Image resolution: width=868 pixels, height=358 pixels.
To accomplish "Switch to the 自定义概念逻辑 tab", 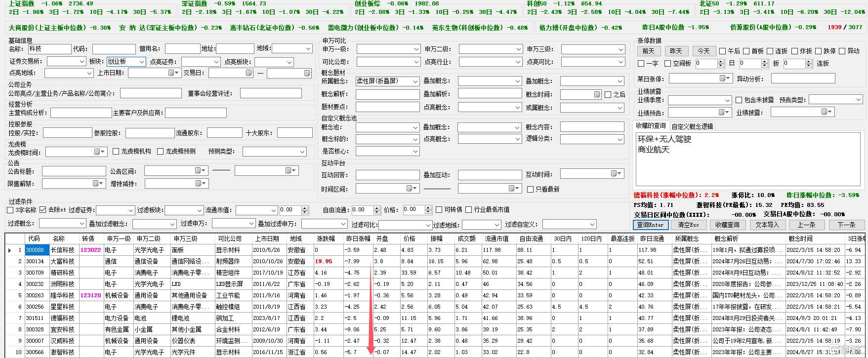I will point(692,126).
